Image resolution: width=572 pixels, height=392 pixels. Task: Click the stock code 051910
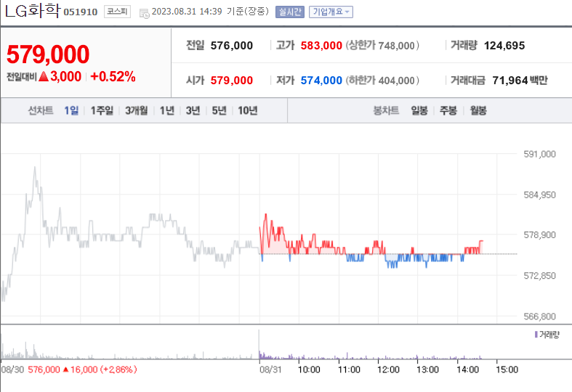pos(81,12)
